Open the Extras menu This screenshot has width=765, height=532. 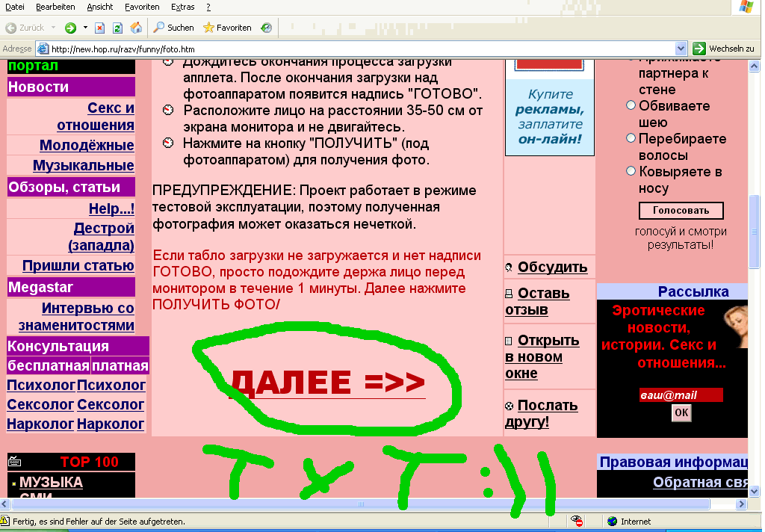pyautogui.click(x=182, y=7)
